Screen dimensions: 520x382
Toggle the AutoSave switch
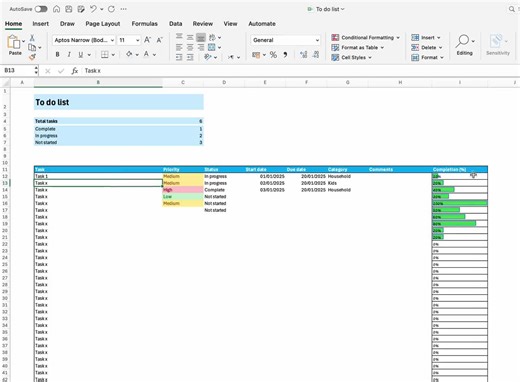(41, 9)
